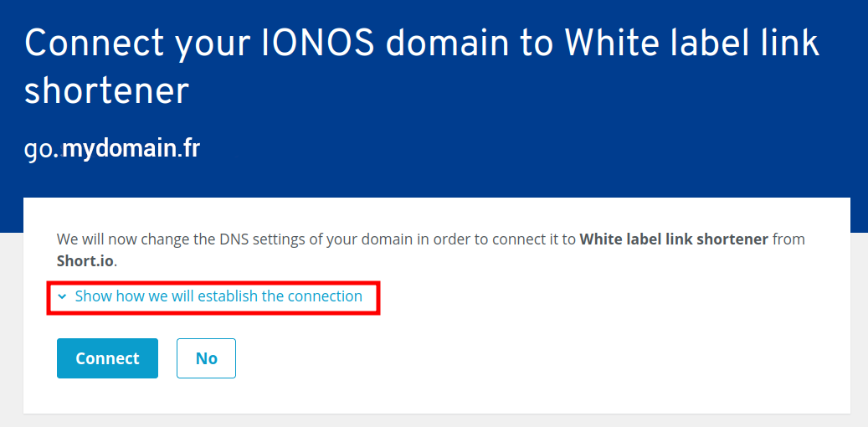Click the go. prefix of the domain
This screenshot has height=427, width=868.
coord(42,149)
